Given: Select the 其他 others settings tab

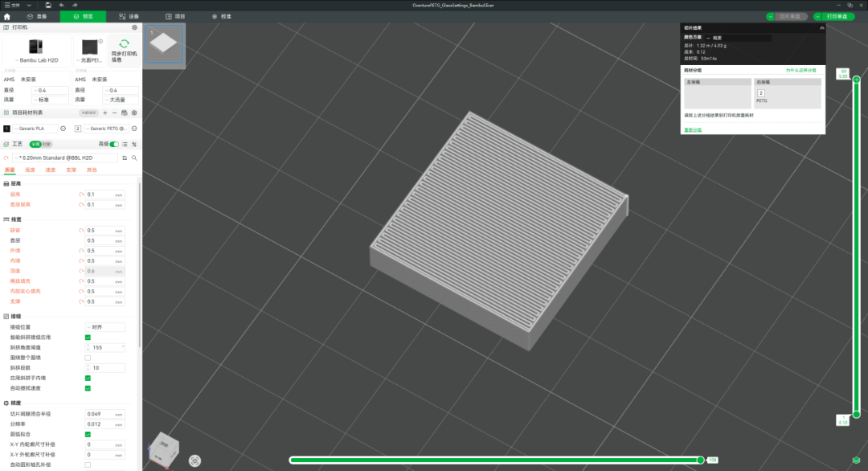Looking at the screenshot, I should pyautogui.click(x=92, y=170).
